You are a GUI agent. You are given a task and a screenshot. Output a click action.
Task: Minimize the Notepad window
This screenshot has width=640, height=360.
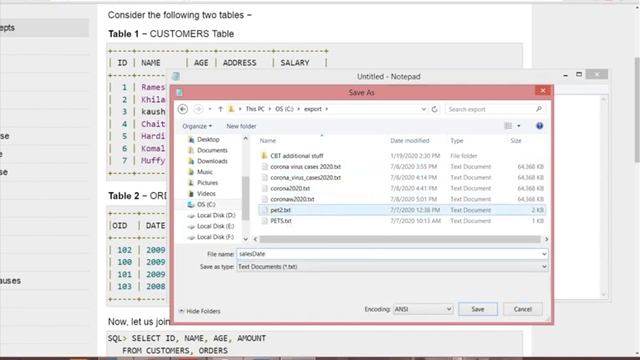[565, 75]
